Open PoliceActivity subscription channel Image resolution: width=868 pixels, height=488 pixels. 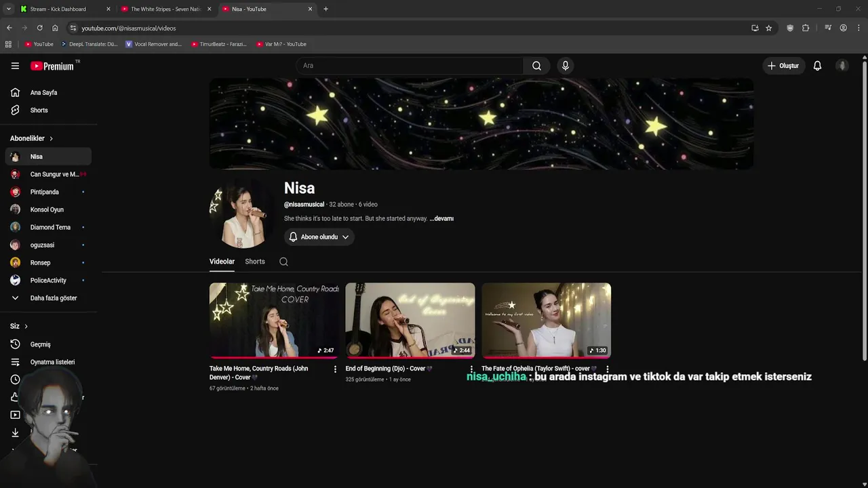(47, 280)
